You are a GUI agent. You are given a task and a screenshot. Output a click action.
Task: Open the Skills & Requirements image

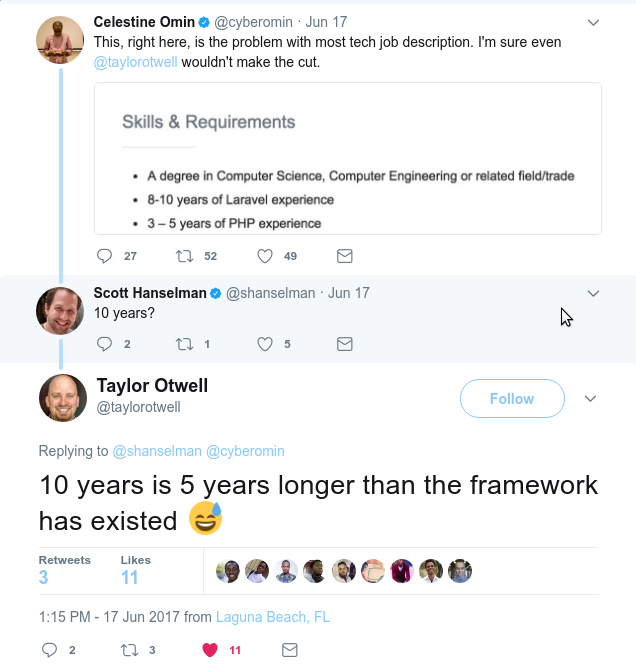348,158
